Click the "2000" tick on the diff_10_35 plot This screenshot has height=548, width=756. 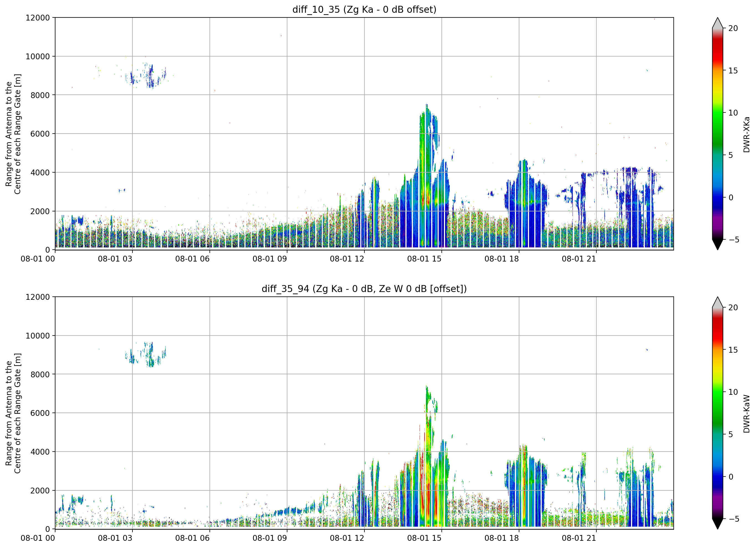click(x=40, y=211)
